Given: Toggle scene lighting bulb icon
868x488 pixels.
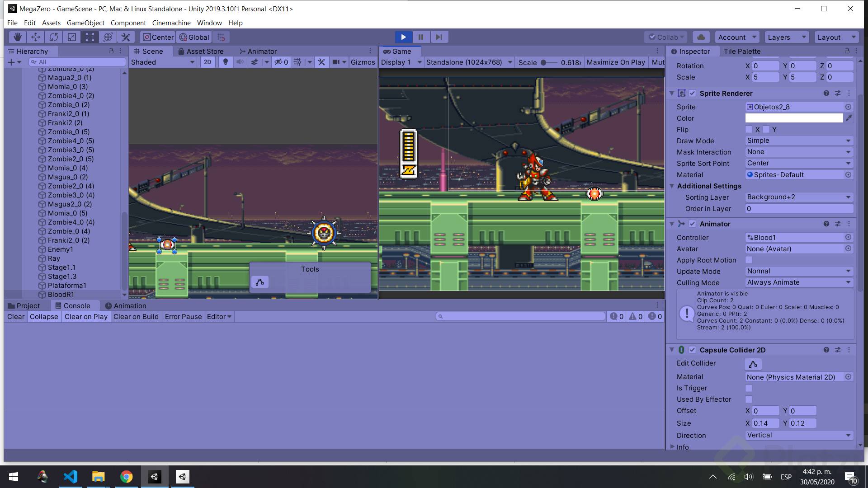Looking at the screenshot, I should click(x=225, y=62).
